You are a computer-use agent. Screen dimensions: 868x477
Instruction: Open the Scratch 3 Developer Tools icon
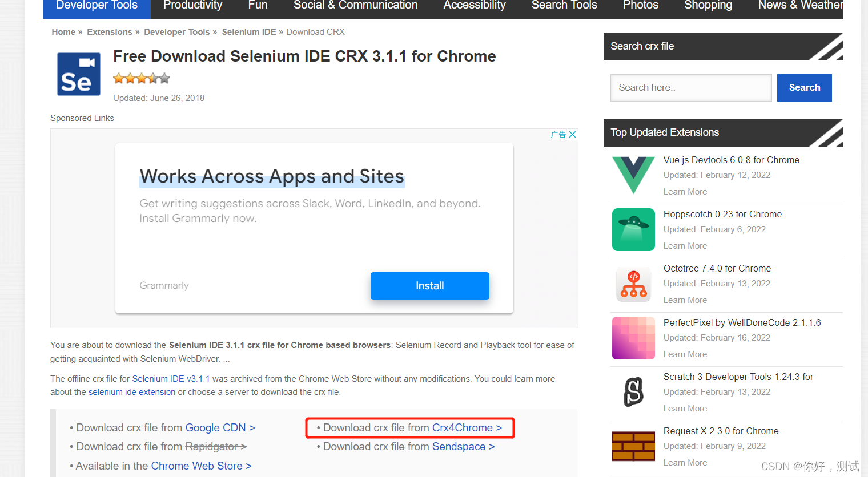click(633, 393)
